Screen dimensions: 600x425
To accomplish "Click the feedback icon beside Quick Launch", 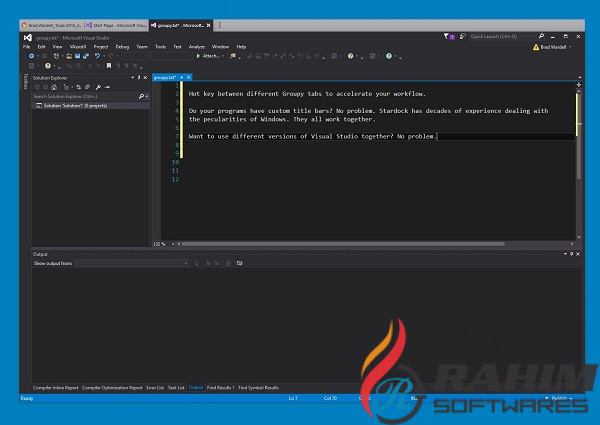I will point(462,36).
